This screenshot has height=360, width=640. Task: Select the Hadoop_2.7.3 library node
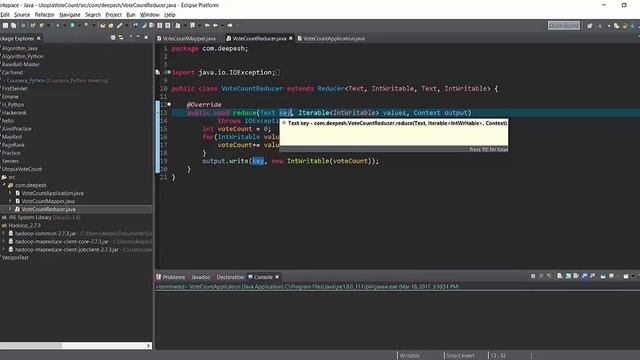tap(24, 225)
